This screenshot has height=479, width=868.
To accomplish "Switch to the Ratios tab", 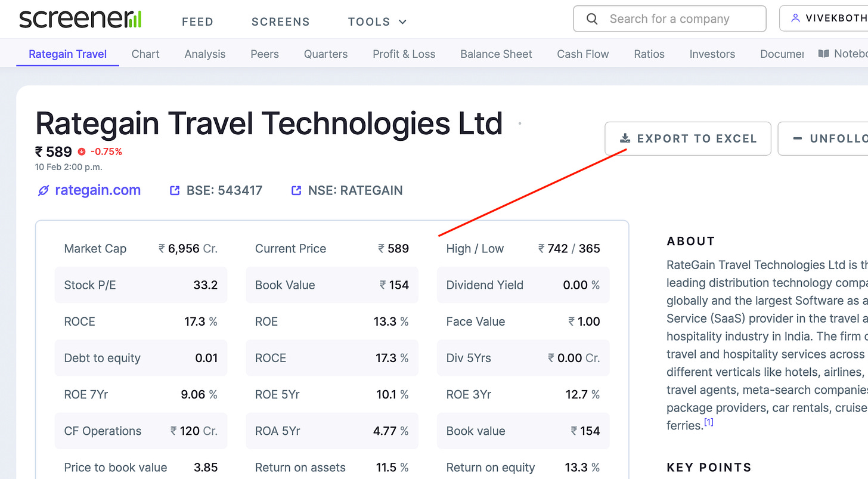I will [x=649, y=54].
